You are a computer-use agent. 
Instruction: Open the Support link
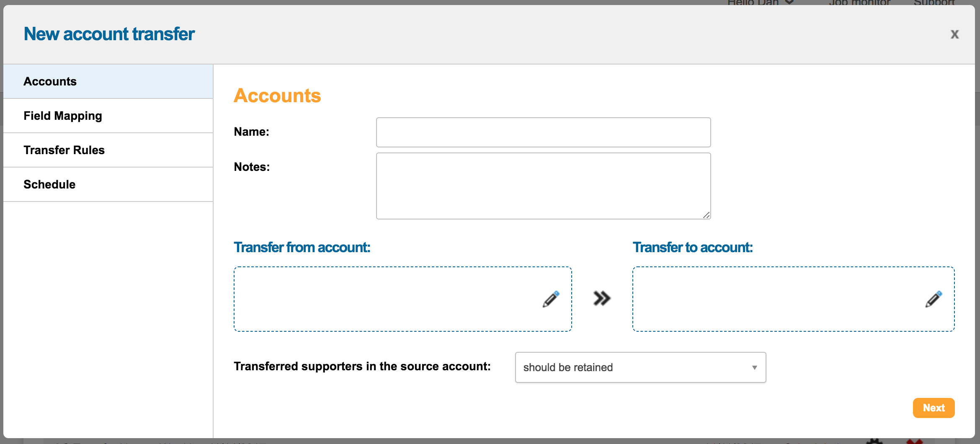934,3
